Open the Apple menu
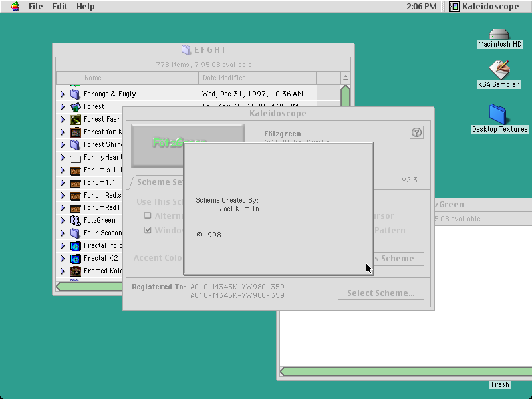The height and width of the screenshot is (399, 532). [15, 7]
